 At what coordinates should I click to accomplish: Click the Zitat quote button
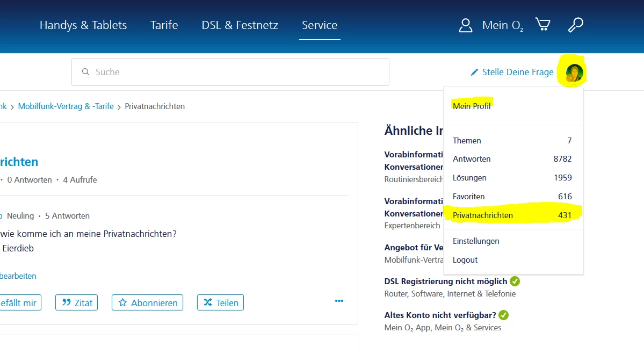pos(76,302)
